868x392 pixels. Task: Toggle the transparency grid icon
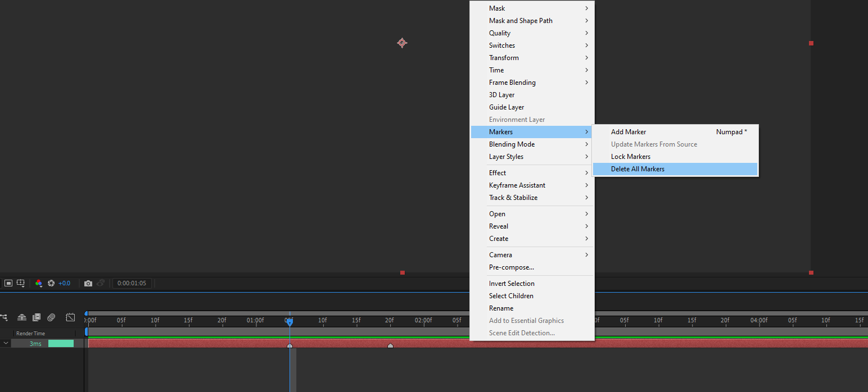point(8,283)
